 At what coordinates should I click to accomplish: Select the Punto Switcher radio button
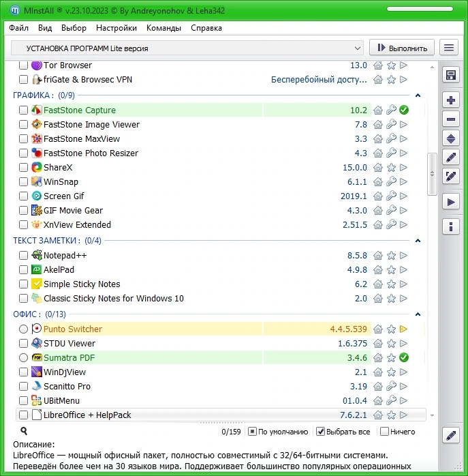point(23,329)
